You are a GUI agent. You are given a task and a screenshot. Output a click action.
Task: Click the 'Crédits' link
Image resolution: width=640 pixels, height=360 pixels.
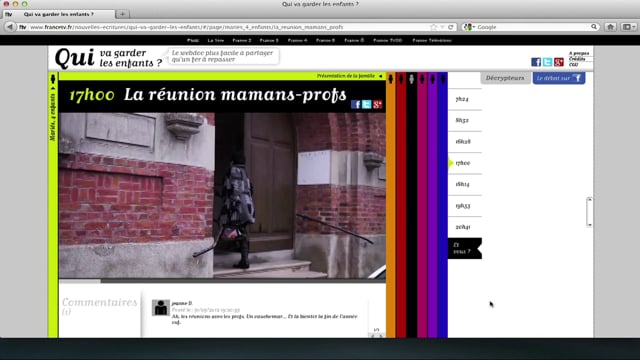(577, 59)
